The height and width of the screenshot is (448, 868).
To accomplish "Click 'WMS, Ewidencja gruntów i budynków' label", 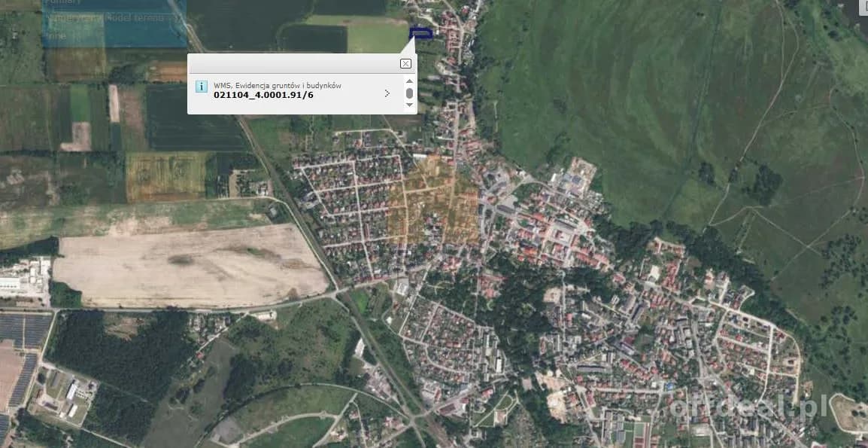I will [278, 85].
